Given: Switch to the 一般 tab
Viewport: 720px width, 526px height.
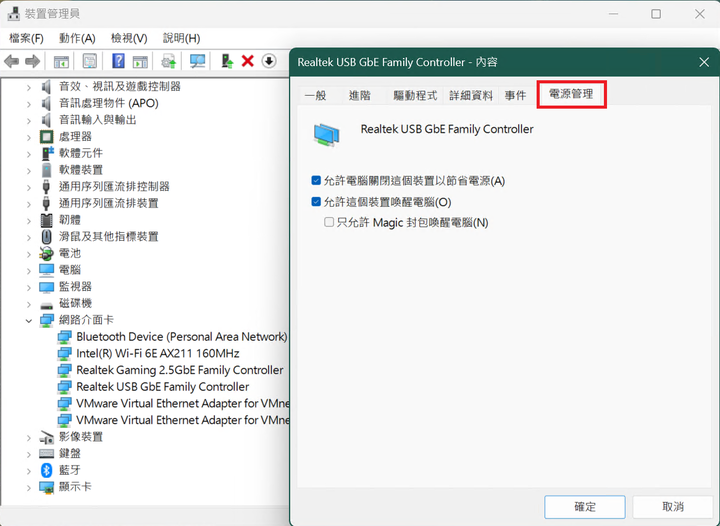Looking at the screenshot, I should coord(316,95).
